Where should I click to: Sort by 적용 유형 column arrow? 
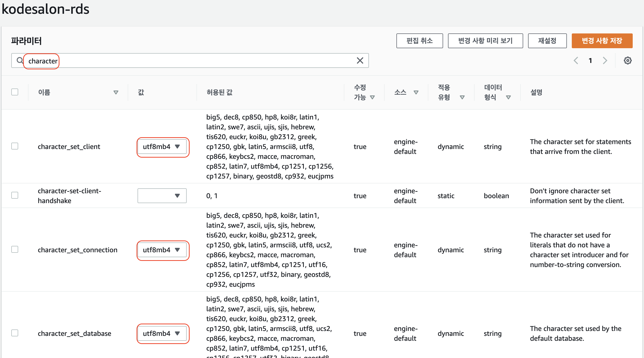click(462, 97)
